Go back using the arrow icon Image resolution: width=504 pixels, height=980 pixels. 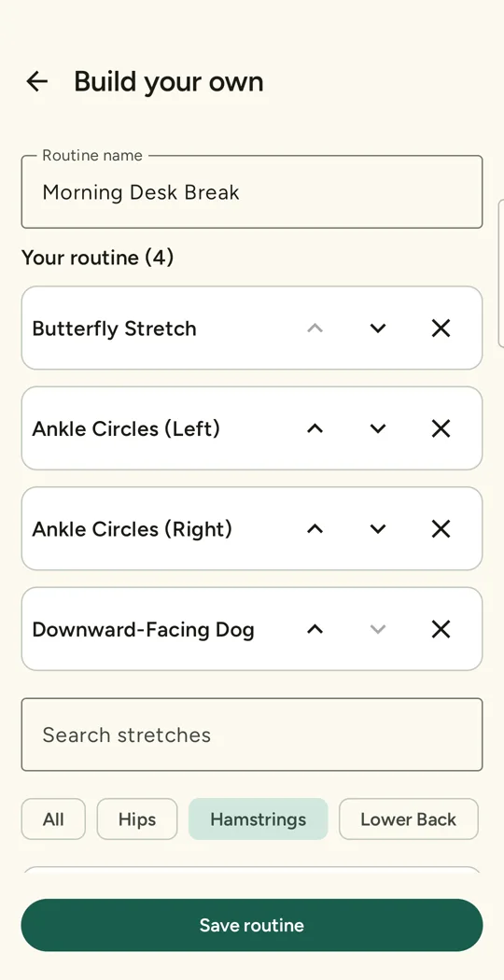(x=37, y=81)
